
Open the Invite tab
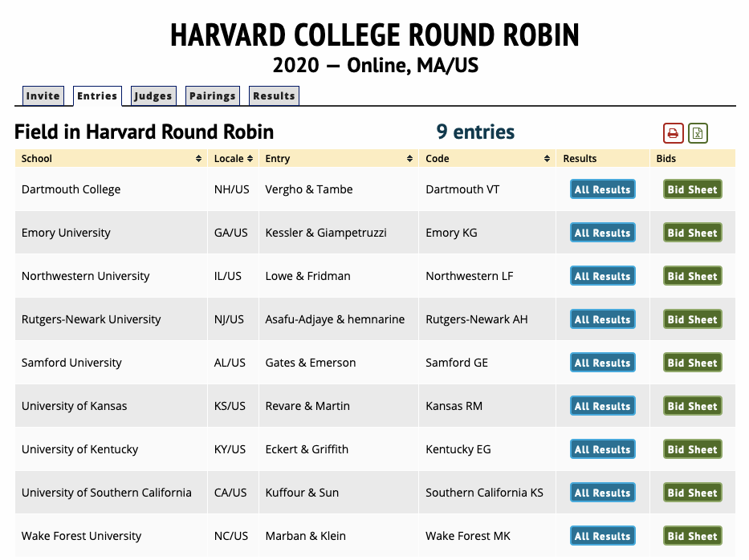[43, 95]
